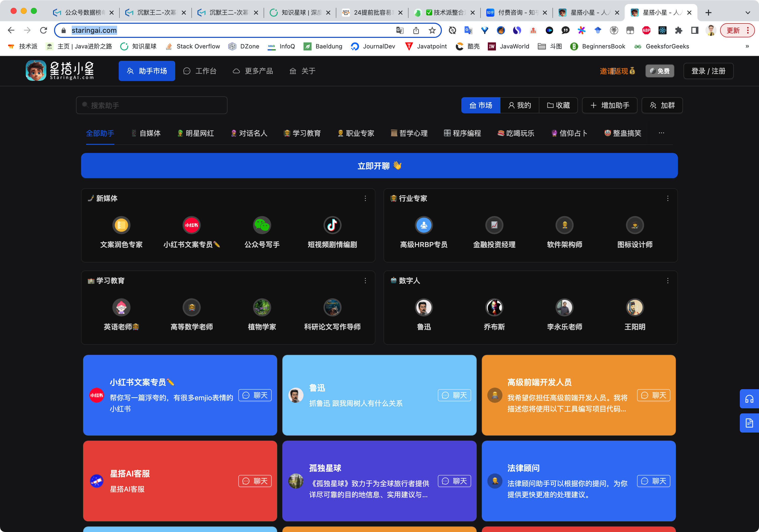The image size is (759, 532).
Task: Expand the 新媒体 section three-dot menu
Action: 365,199
